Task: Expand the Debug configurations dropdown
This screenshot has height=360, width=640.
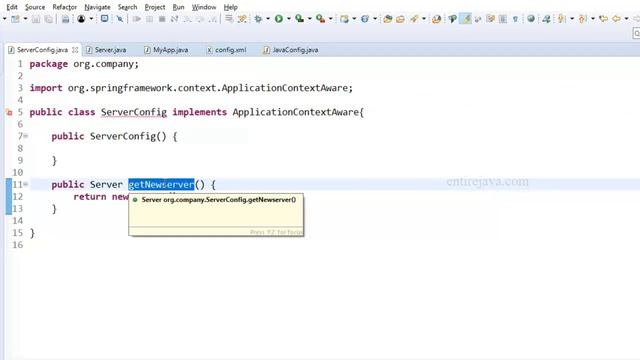Action: pyautogui.click(x=268, y=19)
